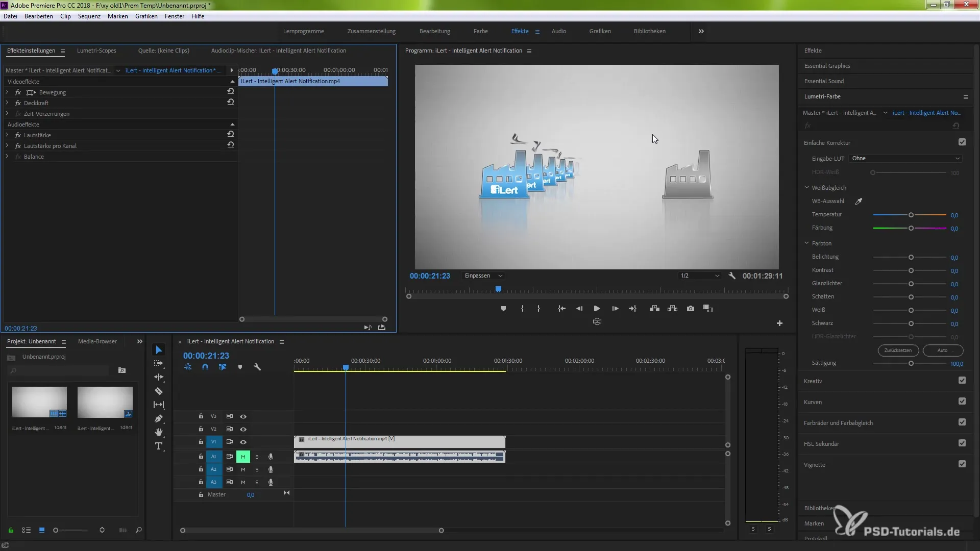980x551 pixels.
Task: Expand the Bewegung effect properties
Action: 7,92
